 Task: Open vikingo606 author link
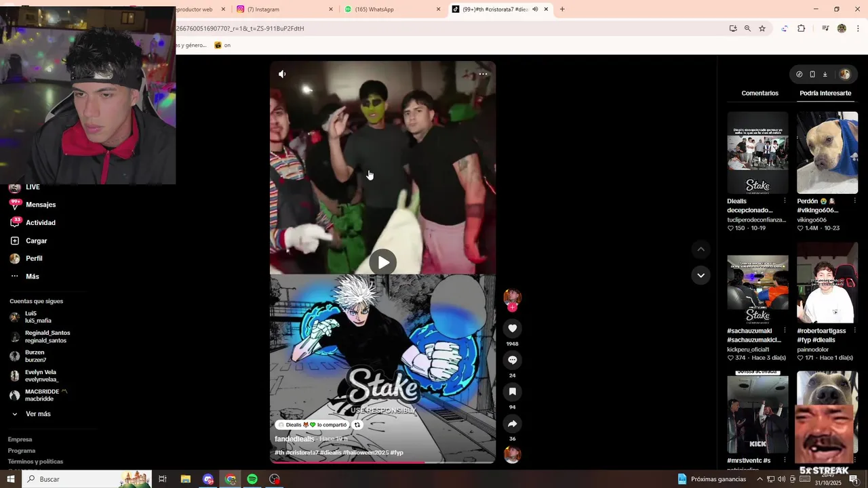click(812, 220)
